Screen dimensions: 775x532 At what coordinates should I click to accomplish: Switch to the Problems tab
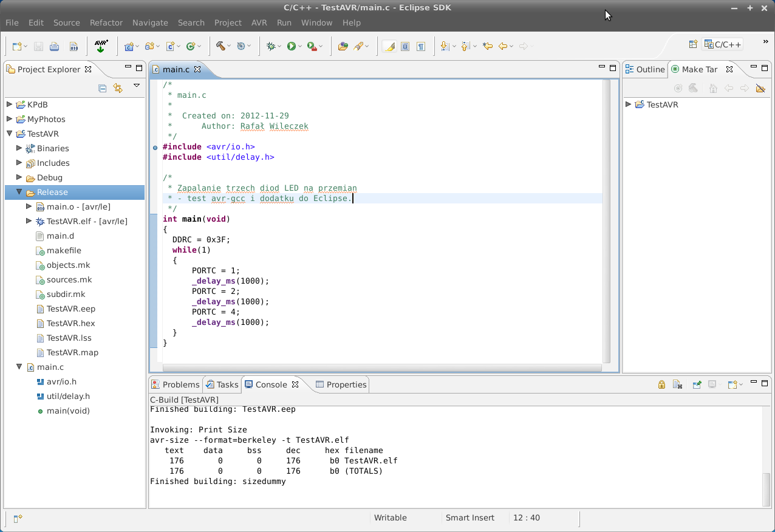[x=176, y=384]
